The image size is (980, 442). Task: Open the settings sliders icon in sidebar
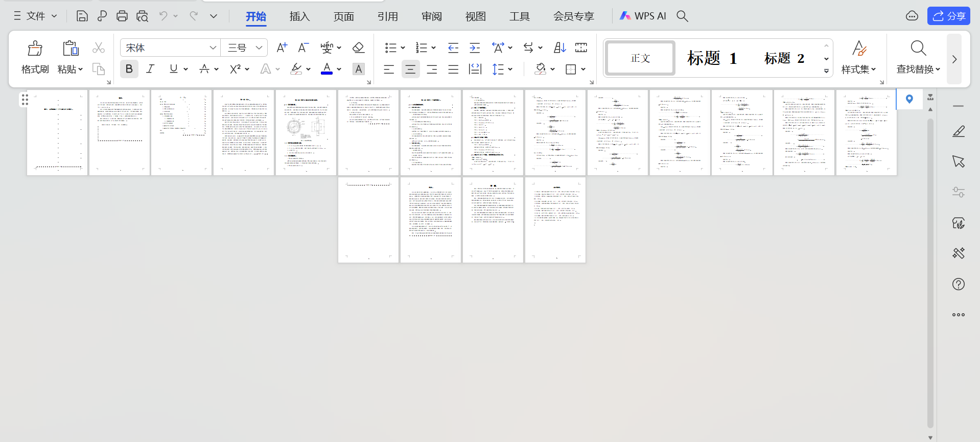pos(959,192)
